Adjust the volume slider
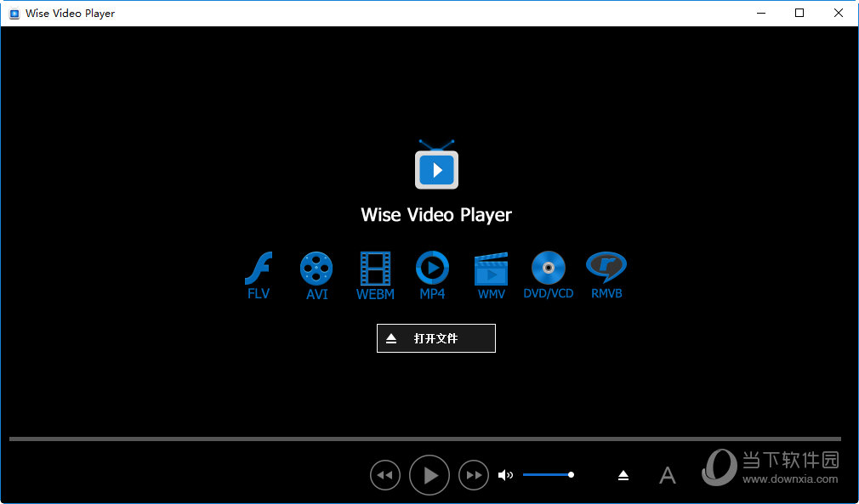 549,474
